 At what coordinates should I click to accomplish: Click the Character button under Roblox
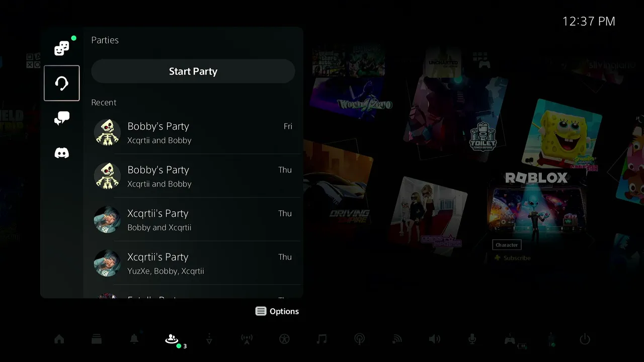507,245
